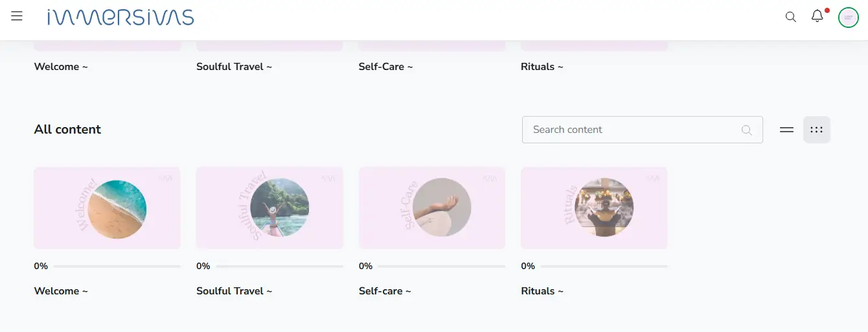Open the hamburger navigation menu

pos(17,16)
